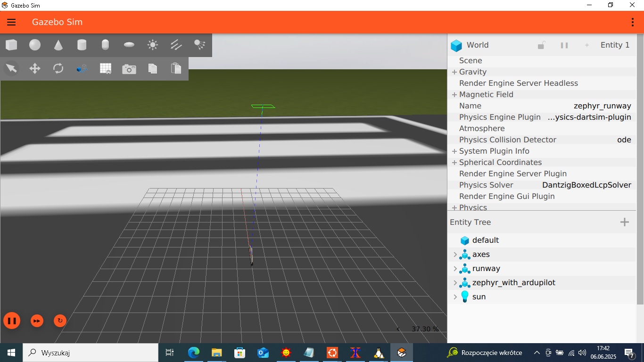Select the copy entity icon
The width and height of the screenshot is (644, 362).
tap(152, 68)
